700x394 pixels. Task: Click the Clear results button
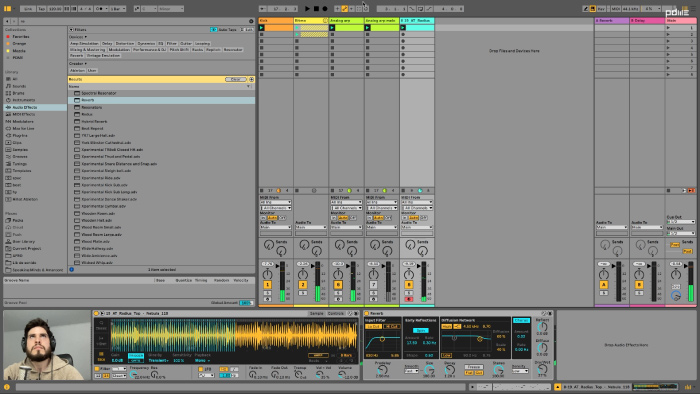236,79
